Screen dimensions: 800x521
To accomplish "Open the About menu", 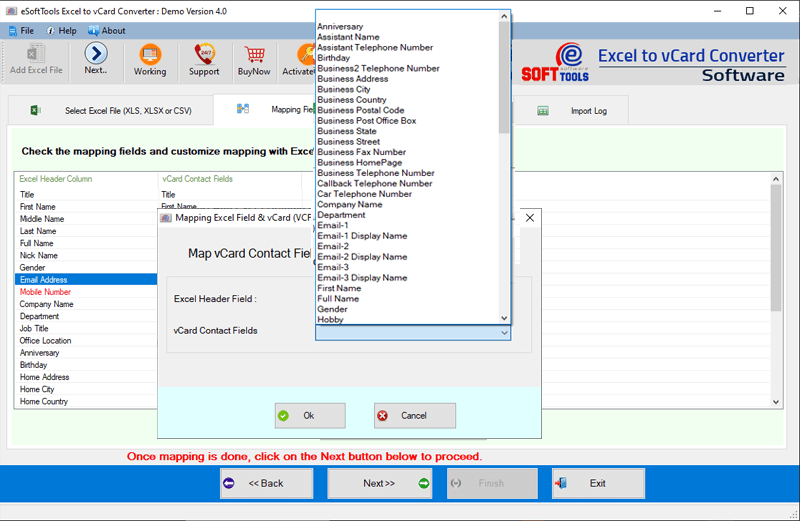I will click(107, 31).
